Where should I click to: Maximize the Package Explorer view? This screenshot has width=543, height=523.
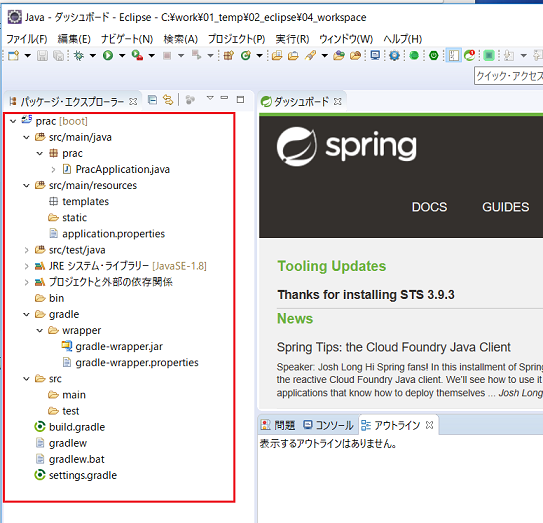click(240, 100)
